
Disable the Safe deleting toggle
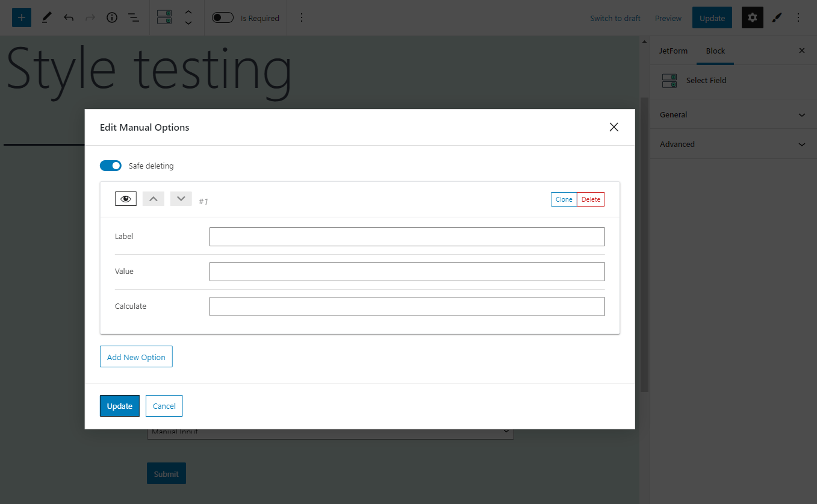tap(111, 165)
